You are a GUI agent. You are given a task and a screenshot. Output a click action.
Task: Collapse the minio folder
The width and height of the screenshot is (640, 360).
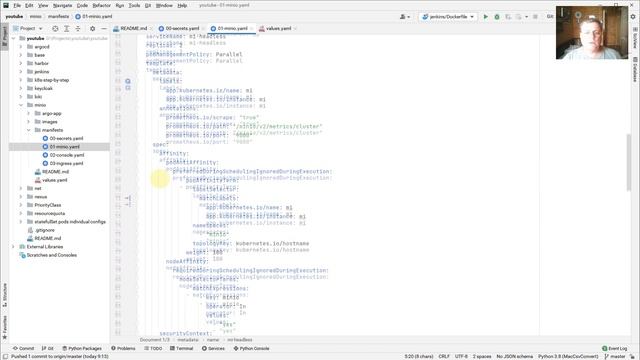tap(21, 105)
